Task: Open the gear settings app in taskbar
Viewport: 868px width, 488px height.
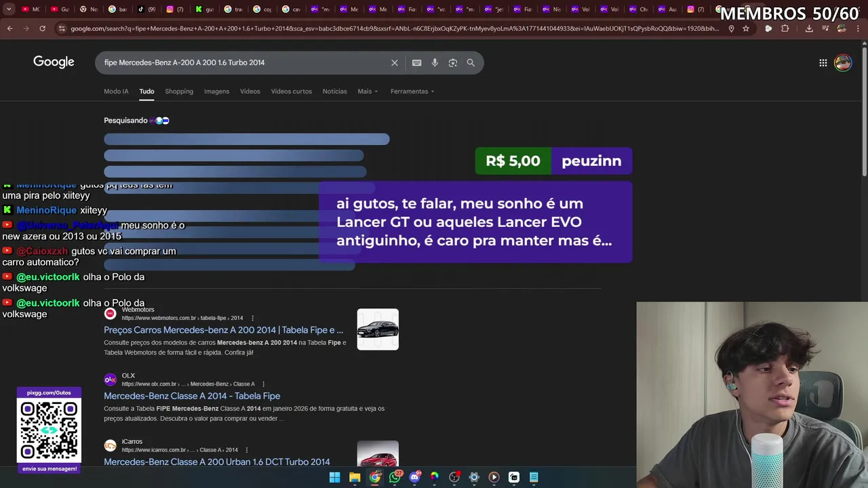Action: (474, 477)
